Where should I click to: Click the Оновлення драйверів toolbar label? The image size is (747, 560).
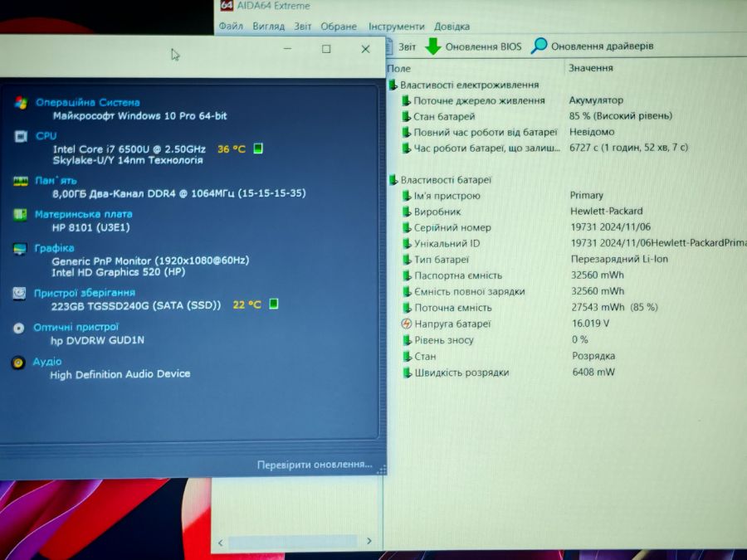click(x=603, y=46)
